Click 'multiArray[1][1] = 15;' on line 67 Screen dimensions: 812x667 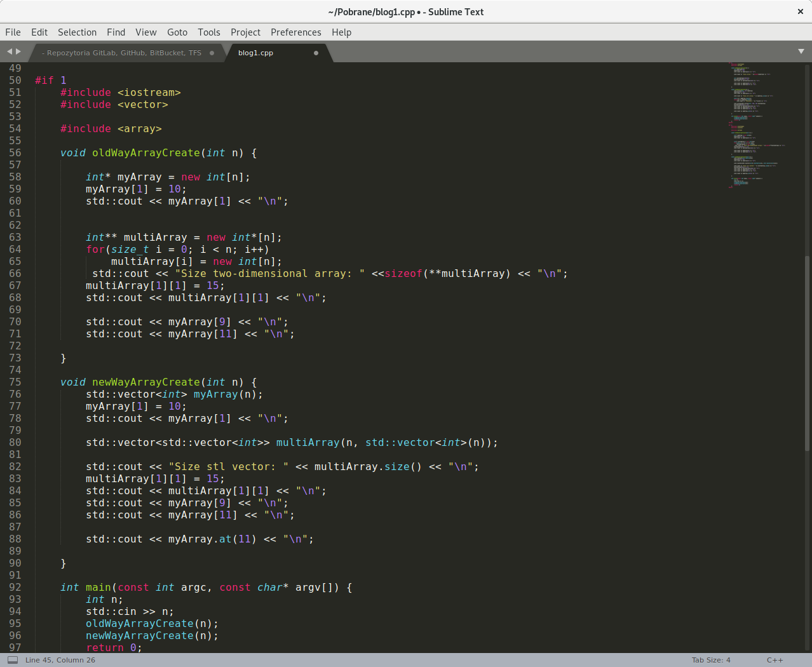click(x=156, y=285)
